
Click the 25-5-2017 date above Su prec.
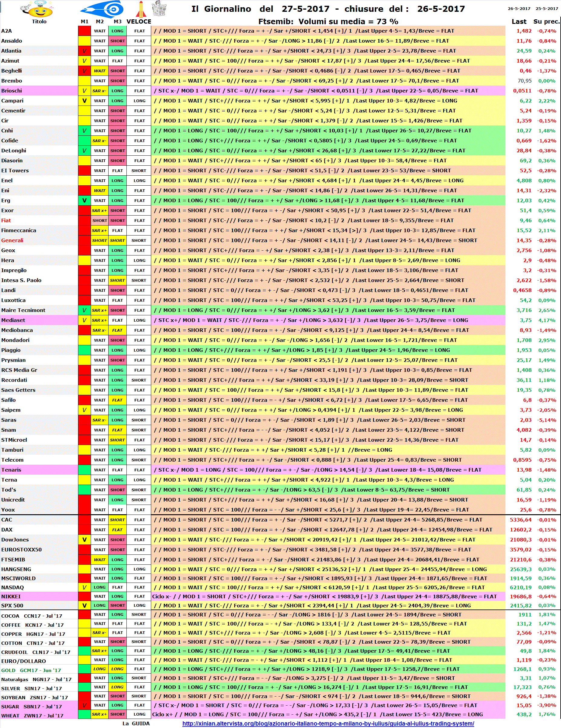coord(547,9)
